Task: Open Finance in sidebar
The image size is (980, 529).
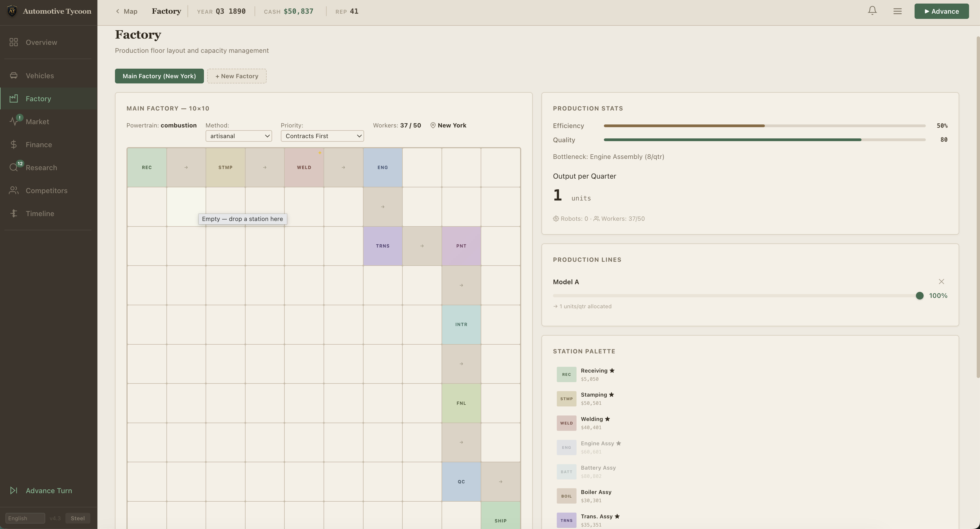Action: (49, 144)
